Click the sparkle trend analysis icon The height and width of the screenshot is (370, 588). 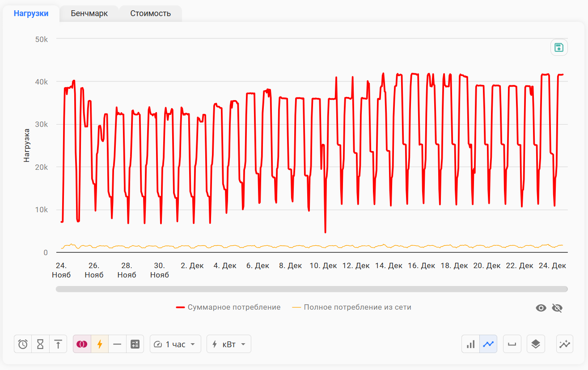[x=565, y=344]
